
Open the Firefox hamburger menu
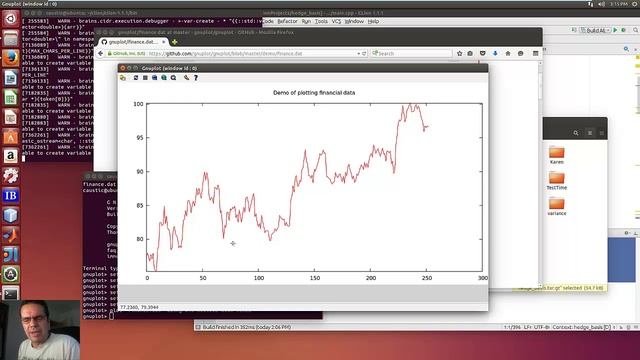[x=536, y=53]
